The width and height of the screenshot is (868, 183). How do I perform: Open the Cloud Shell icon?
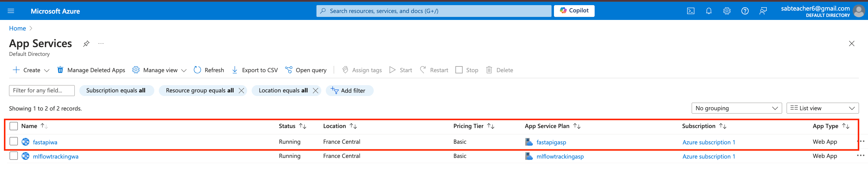690,11
